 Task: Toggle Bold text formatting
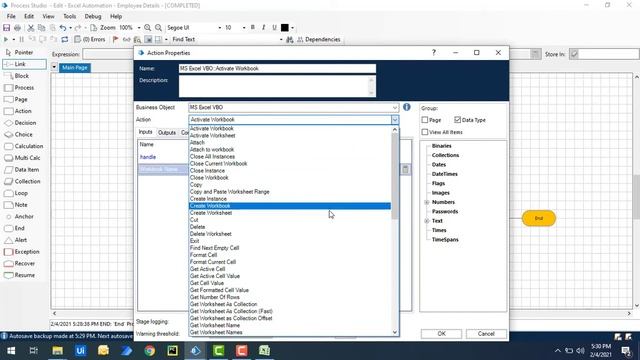[253, 27]
